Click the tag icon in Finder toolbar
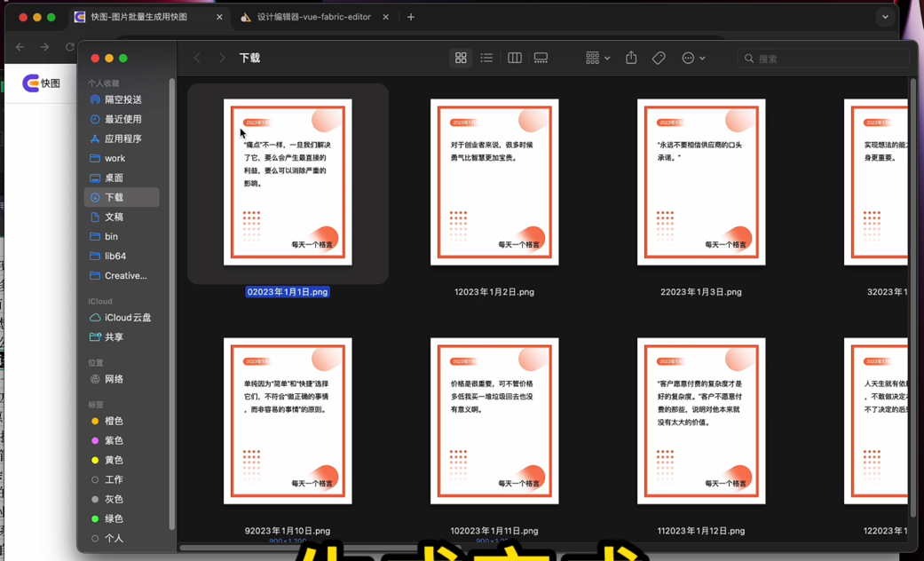924x561 pixels. click(x=659, y=59)
